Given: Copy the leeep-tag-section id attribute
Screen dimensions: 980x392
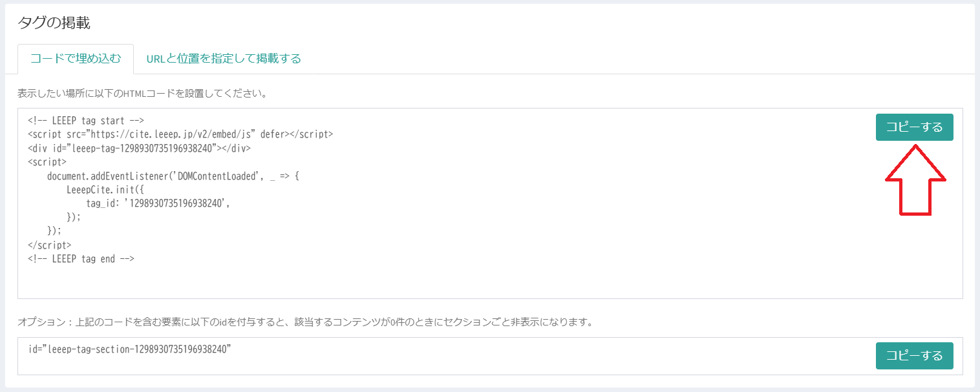Looking at the screenshot, I should 914,355.
